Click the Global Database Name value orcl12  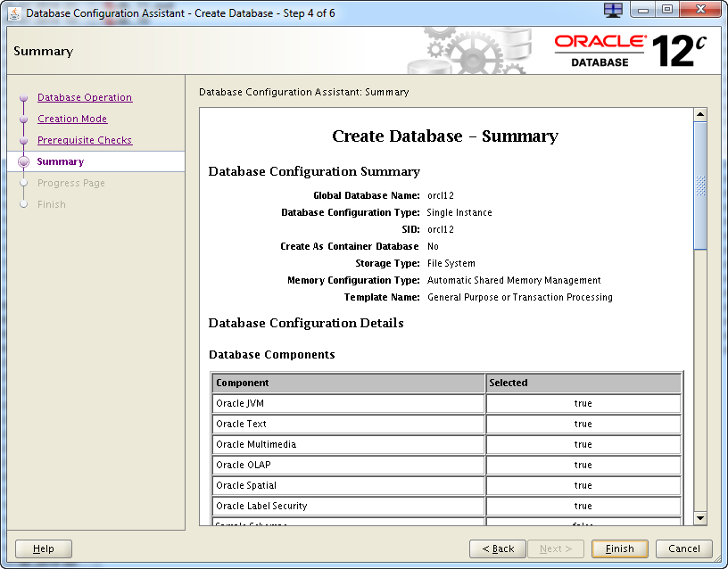coord(441,196)
